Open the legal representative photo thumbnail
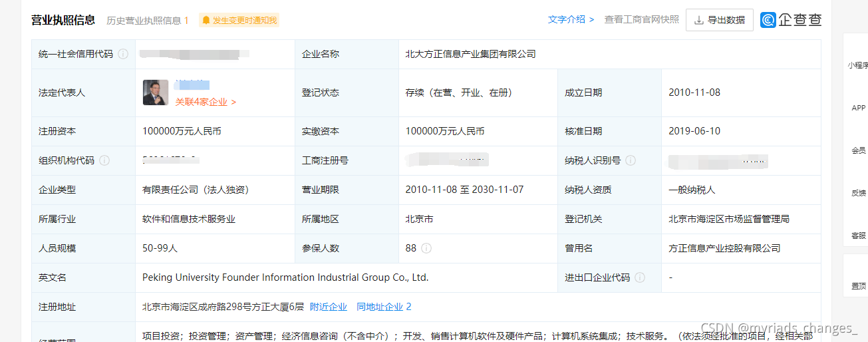Image resolution: width=868 pixels, height=342 pixels. (x=156, y=92)
